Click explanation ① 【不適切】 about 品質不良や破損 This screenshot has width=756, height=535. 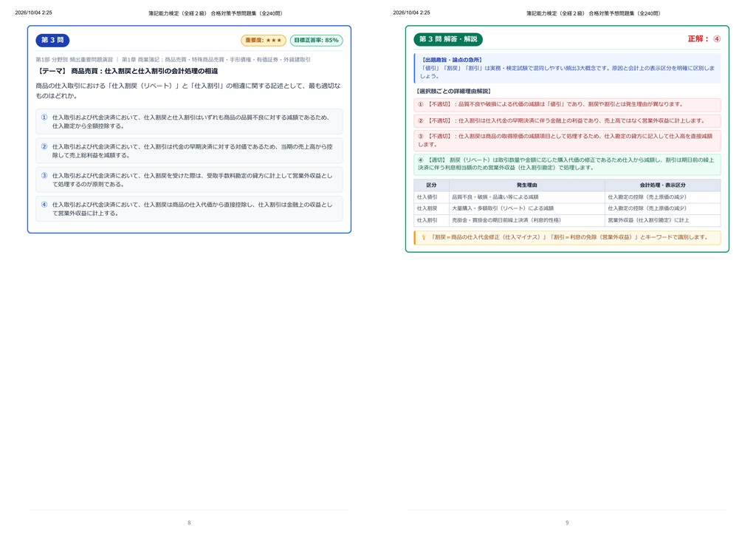point(567,105)
